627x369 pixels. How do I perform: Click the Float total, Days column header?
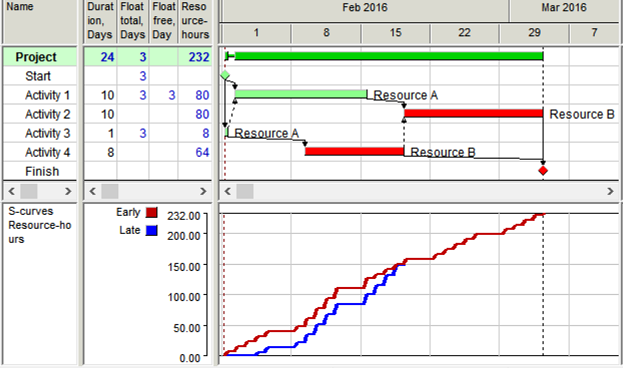(x=133, y=22)
